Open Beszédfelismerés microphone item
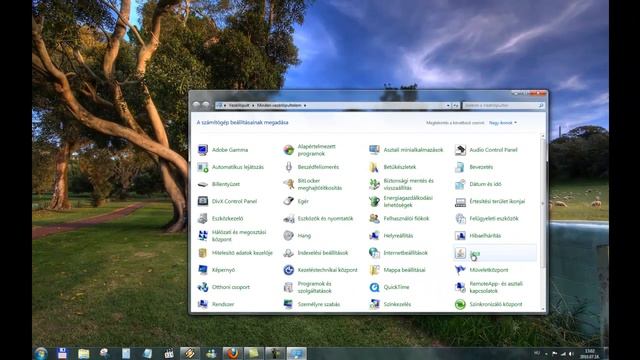Screen dimensions: 640x360 click(311, 167)
